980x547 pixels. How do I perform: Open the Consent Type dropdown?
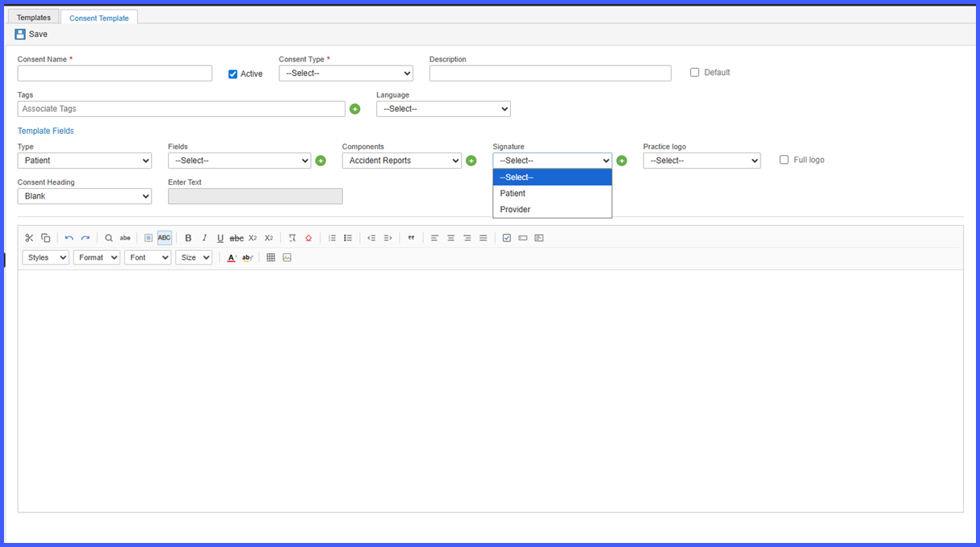pos(346,73)
